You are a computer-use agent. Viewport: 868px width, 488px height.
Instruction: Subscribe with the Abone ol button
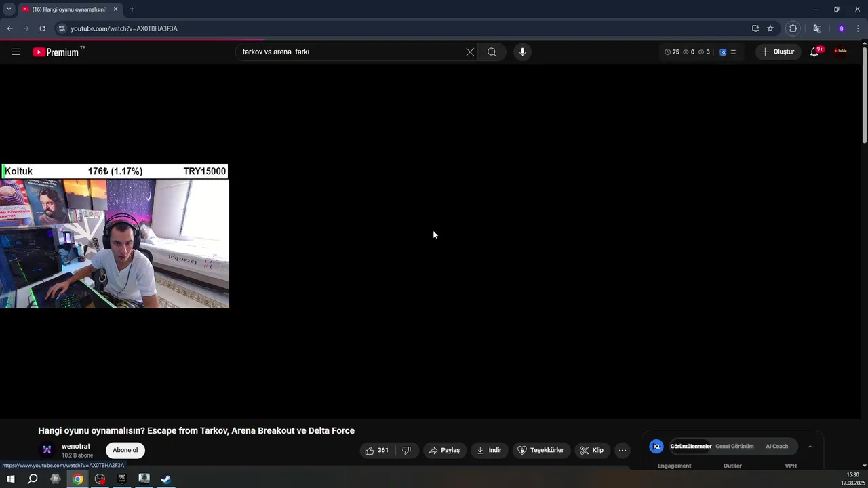(x=125, y=450)
